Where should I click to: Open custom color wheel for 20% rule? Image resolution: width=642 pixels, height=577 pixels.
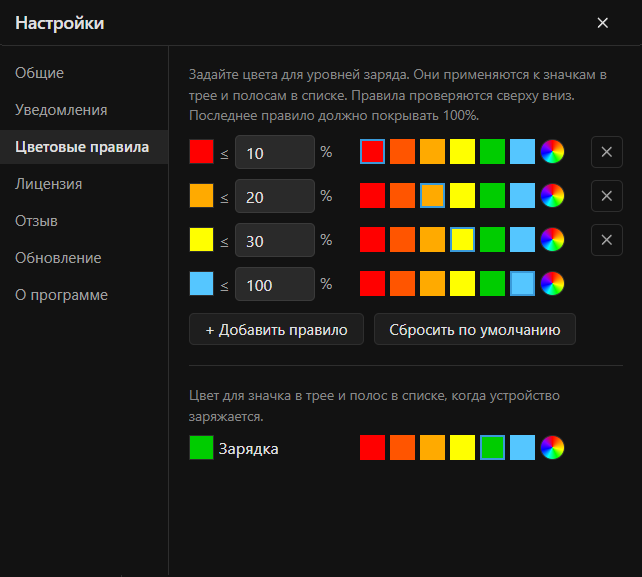click(552, 195)
